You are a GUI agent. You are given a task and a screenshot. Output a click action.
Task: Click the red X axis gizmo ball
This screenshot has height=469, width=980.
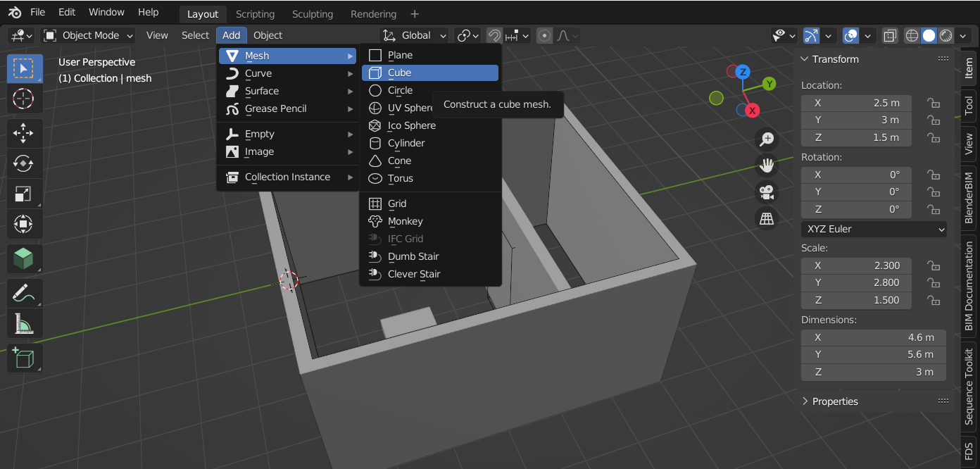[752, 111]
